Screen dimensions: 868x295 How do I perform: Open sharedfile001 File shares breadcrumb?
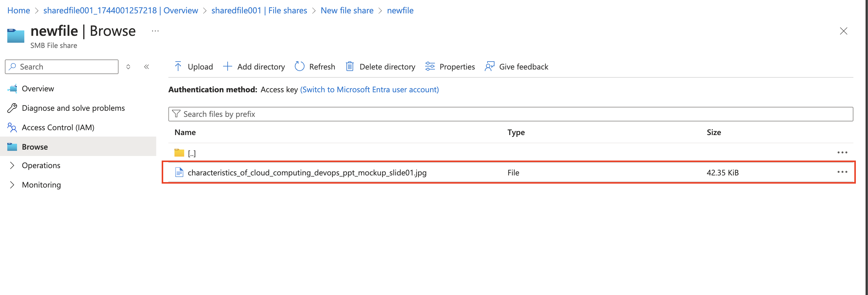(x=259, y=10)
